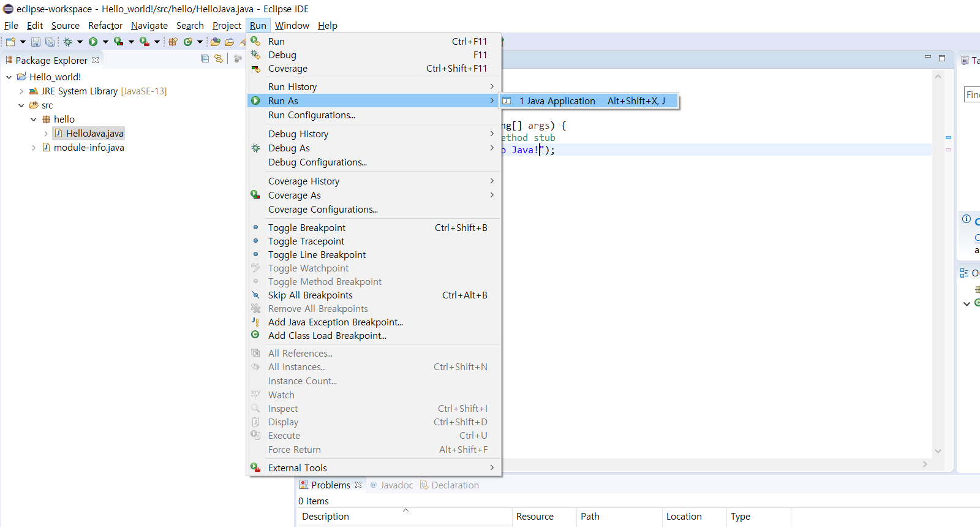Image resolution: width=980 pixels, height=527 pixels.
Task: Open Debug Configurations... dialog
Action: [374, 162]
